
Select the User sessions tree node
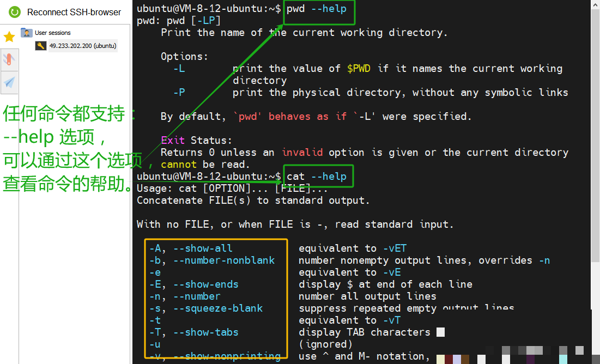[53, 33]
